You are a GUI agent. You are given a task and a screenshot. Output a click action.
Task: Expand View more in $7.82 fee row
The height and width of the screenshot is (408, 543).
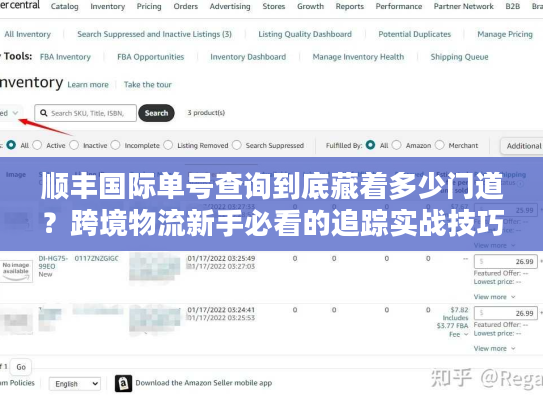(x=494, y=348)
